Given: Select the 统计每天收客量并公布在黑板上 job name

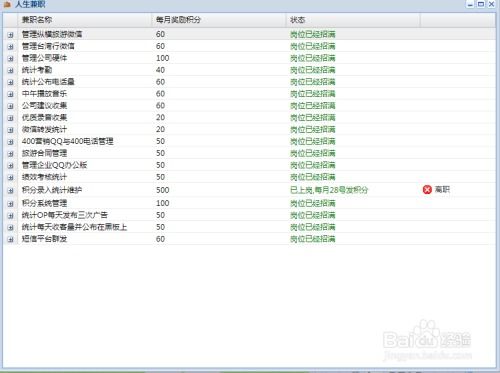Looking at the screenshot, I should 75,227.
